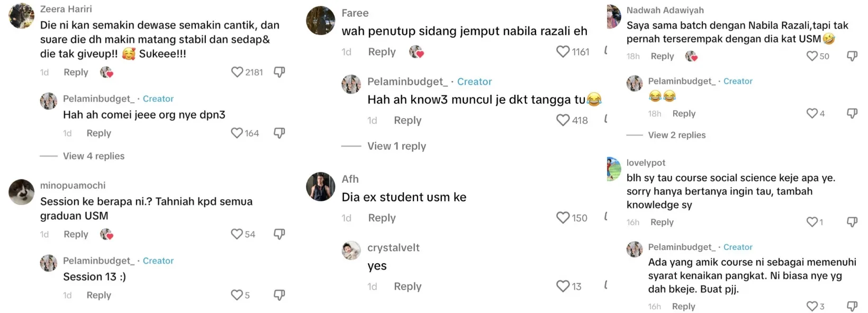This screenshot has width=868, height=313.
Task: Like crystalvelt's 'yes' reply
Action: tap(563, 287)
